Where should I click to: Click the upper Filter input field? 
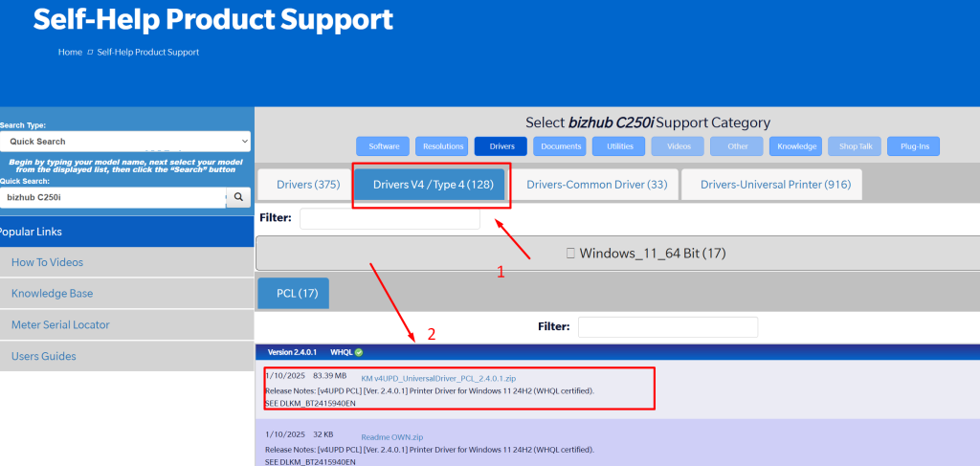390,218
